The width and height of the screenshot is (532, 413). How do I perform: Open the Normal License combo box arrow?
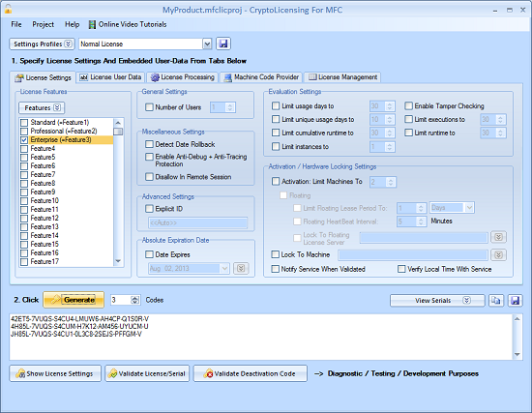coord(207,44)
